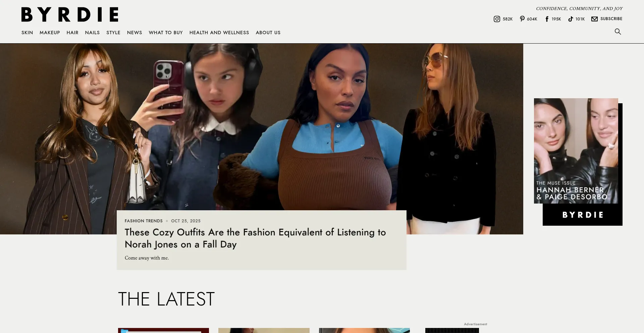Open the About Us page
This screenshot has height=333, width=644.
[268, 33]
